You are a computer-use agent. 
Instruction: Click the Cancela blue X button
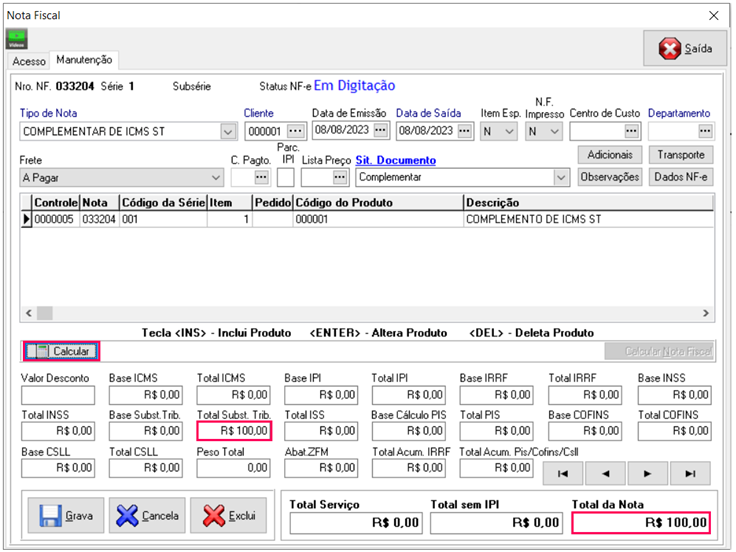pos(146,516)
